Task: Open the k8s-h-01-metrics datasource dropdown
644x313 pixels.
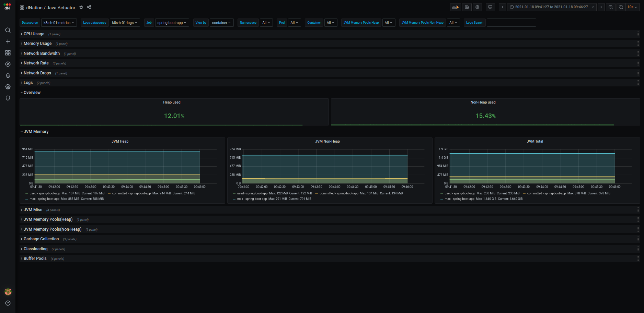Action: pos(59,23)
